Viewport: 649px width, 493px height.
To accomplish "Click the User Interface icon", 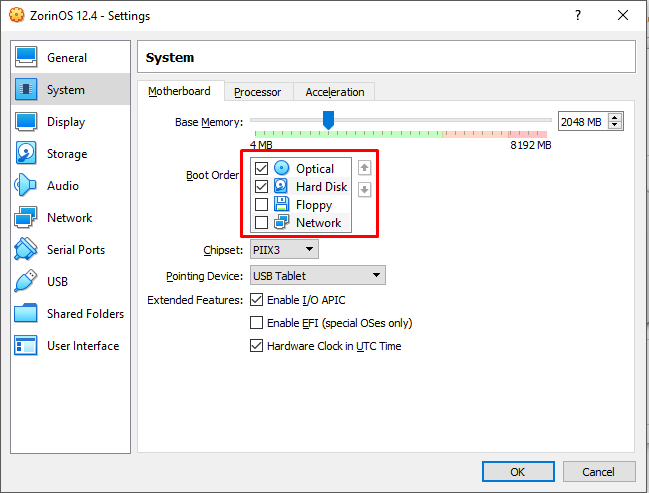I will [27, 346].
